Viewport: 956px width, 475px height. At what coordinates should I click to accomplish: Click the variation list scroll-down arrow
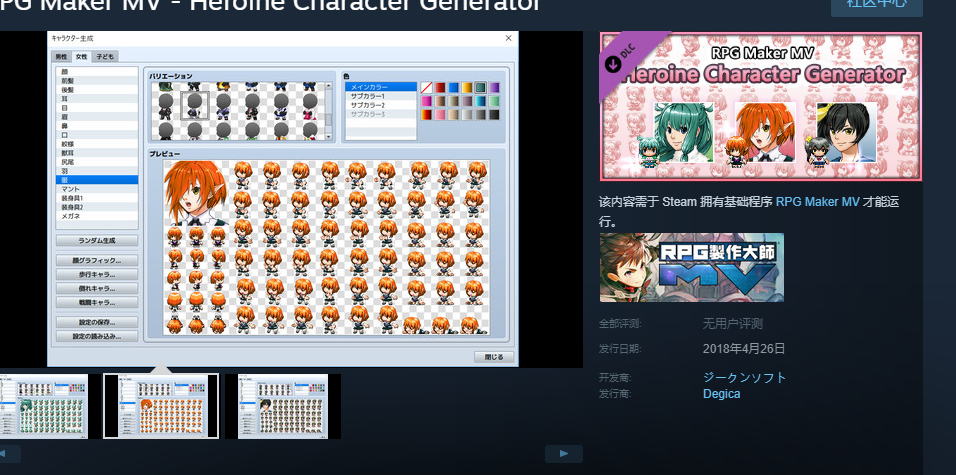(x=329, y=136)
